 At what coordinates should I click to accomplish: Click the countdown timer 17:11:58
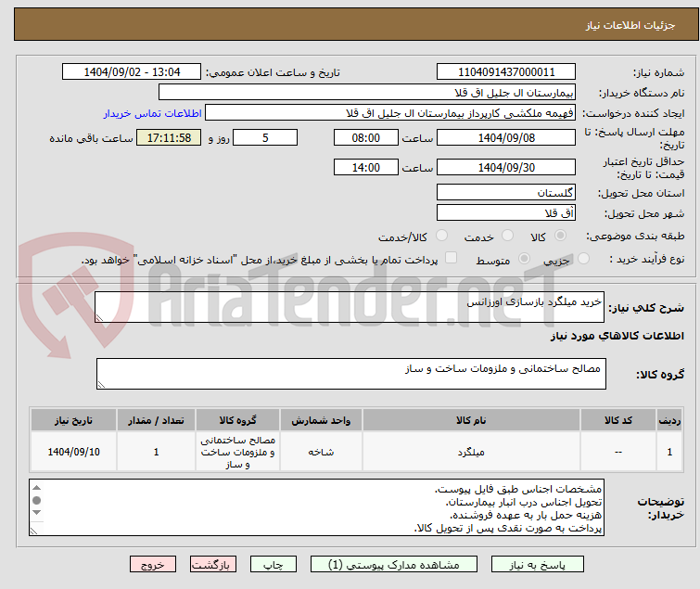pyautogui.click(x=169, y=137)
